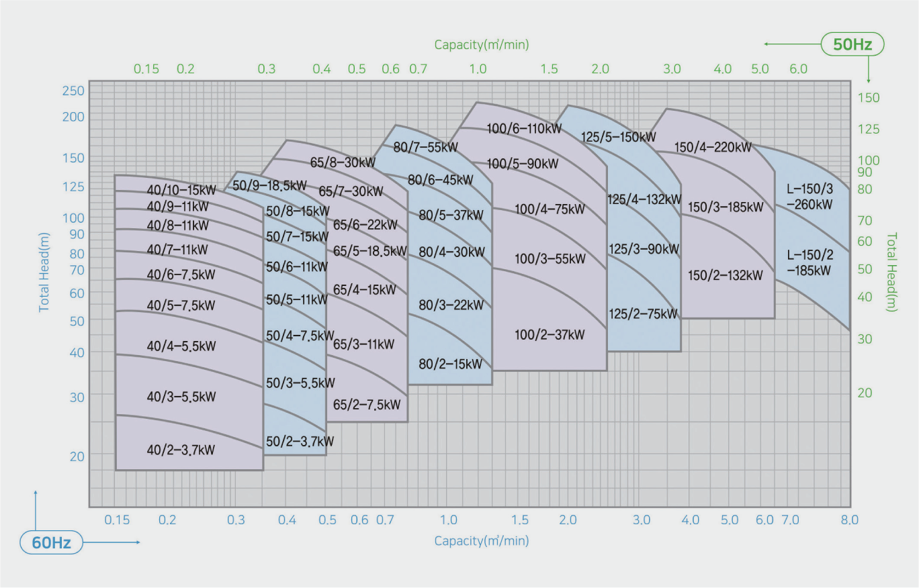Pick the 65/7-30kW curve label
The image size is (919, 588).
pos(350,192)
